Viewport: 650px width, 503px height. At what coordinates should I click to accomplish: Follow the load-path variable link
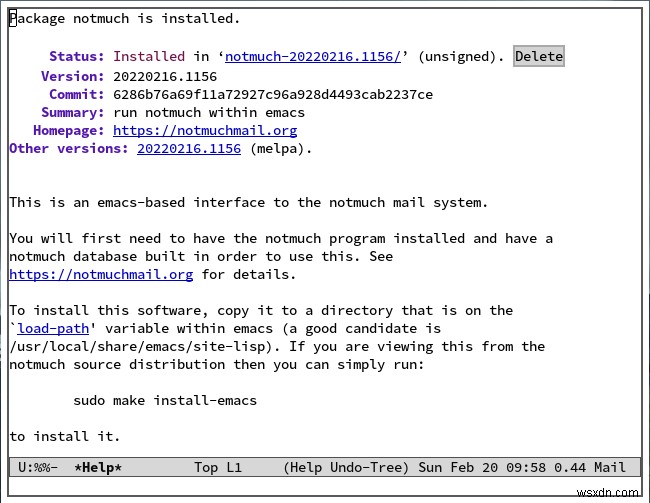tap(53, 328)
